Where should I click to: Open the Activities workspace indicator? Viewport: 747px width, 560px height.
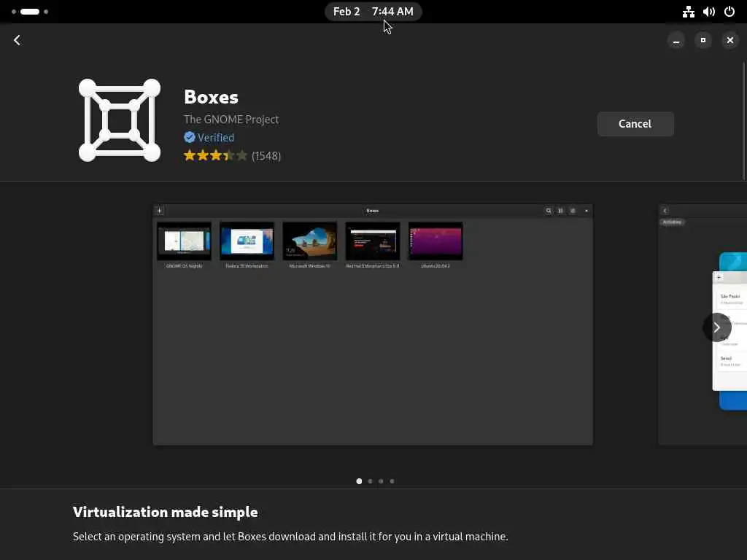(30, 12)
